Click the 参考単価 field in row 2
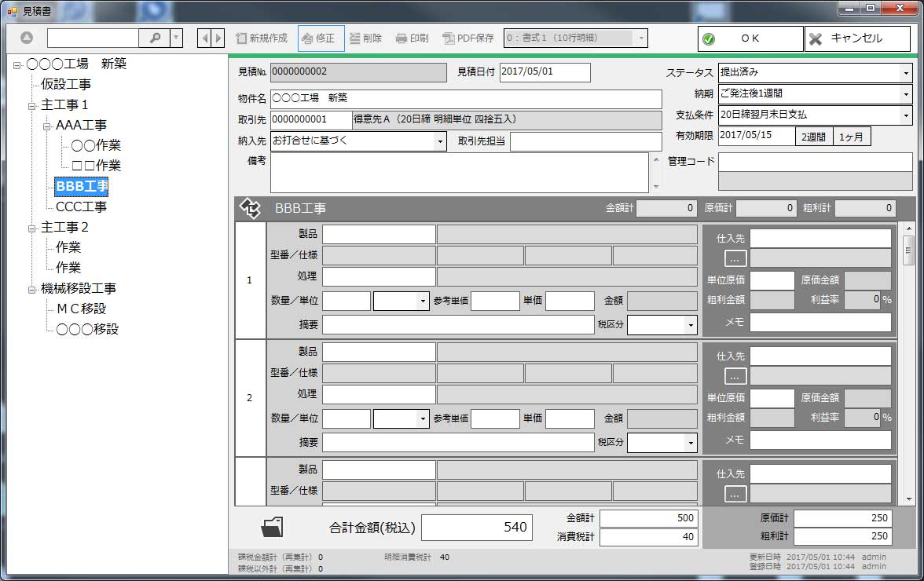This screenshot has width=924, height=581. pos(495,418)
